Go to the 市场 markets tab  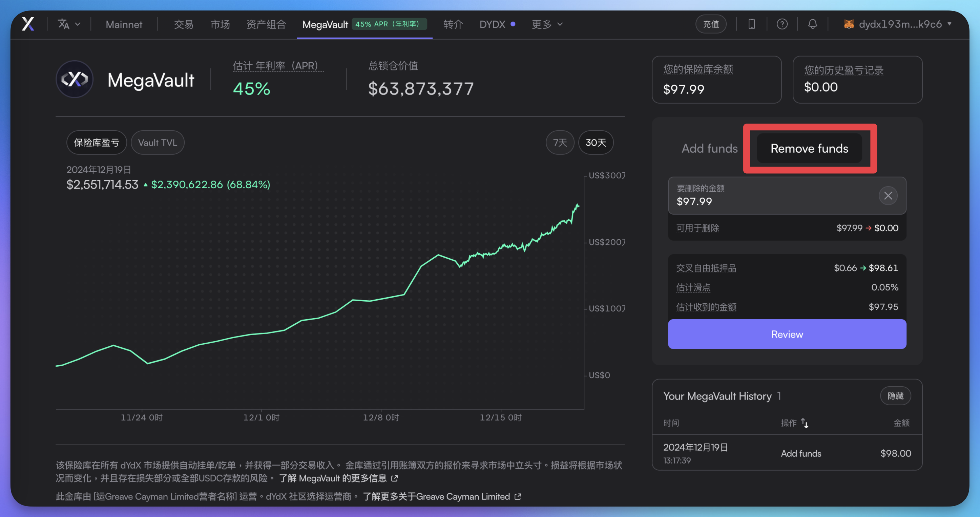pyautogui.click(x=220, y=24)
